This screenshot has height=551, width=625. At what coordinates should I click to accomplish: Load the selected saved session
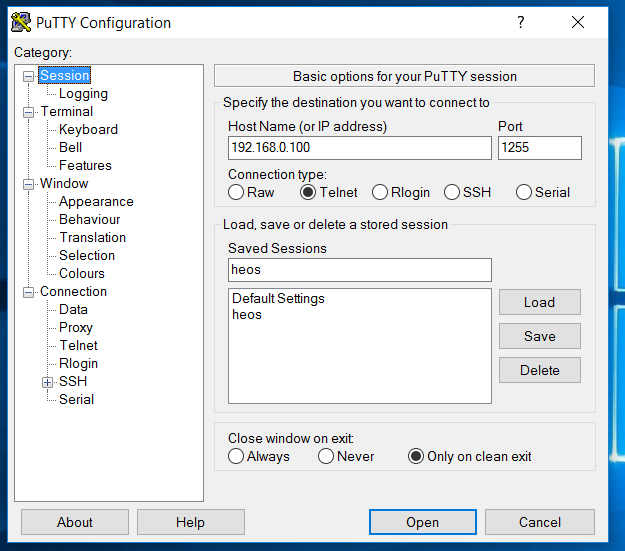[539, 302]
